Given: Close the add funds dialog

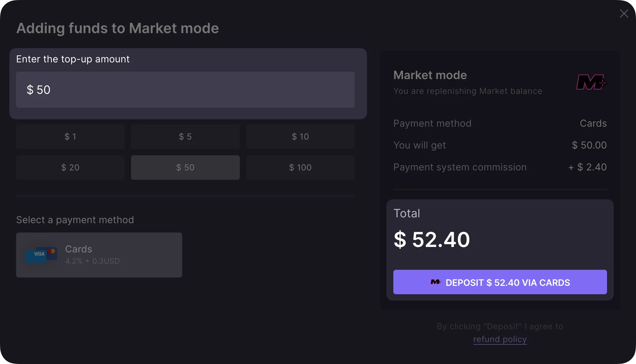Looking at the screenshot, I should (624, 14).
